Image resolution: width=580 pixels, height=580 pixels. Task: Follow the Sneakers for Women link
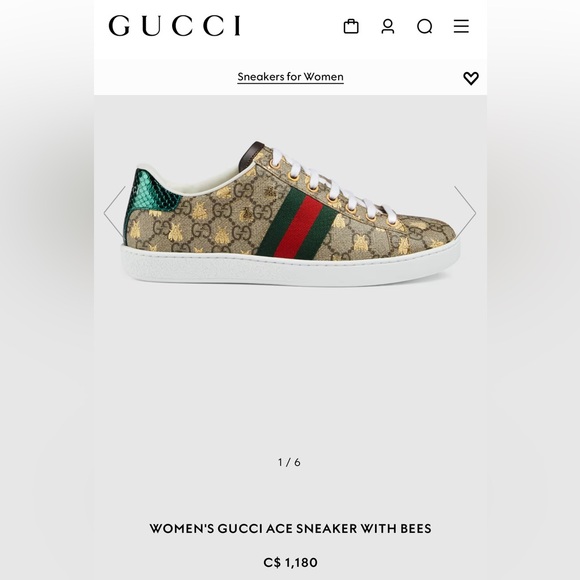[290, 77]
